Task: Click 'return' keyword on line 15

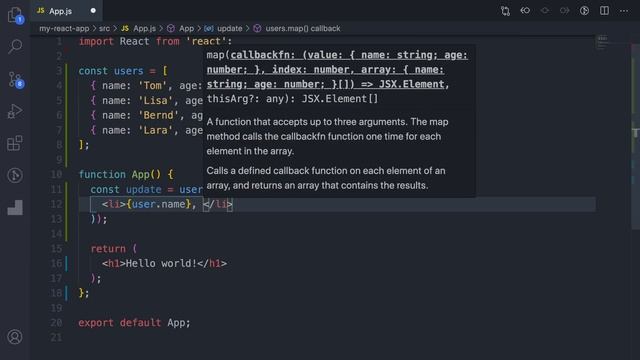Action: coord(108,249)
